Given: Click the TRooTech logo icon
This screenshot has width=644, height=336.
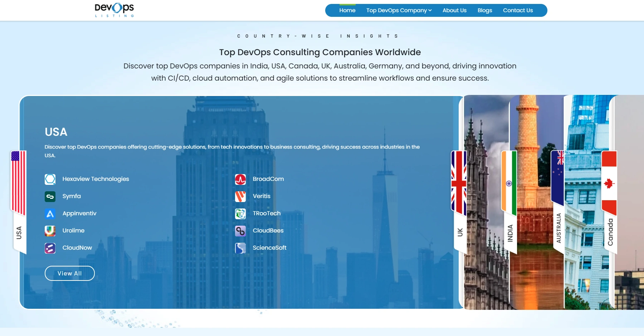Looking at the screenshot, I should (240, 213).
